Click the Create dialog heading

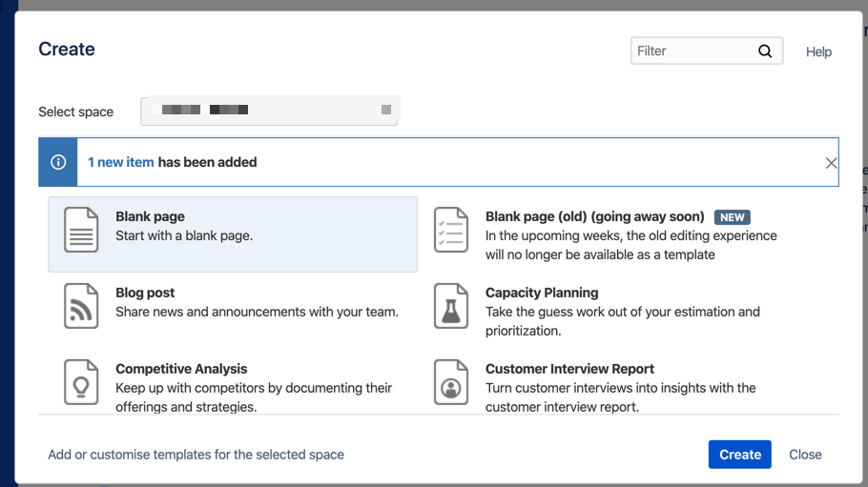[x=67, y=49]
